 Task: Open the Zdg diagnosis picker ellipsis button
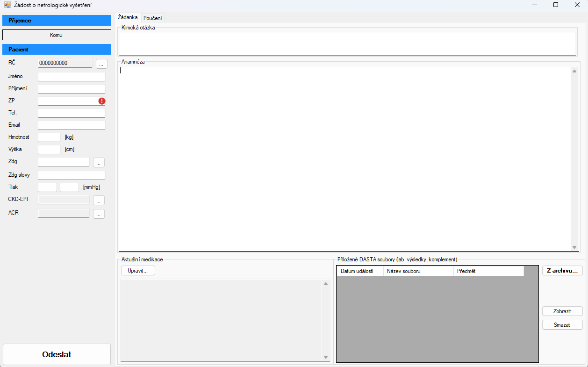pyautogui.click(x=99, y=163)
